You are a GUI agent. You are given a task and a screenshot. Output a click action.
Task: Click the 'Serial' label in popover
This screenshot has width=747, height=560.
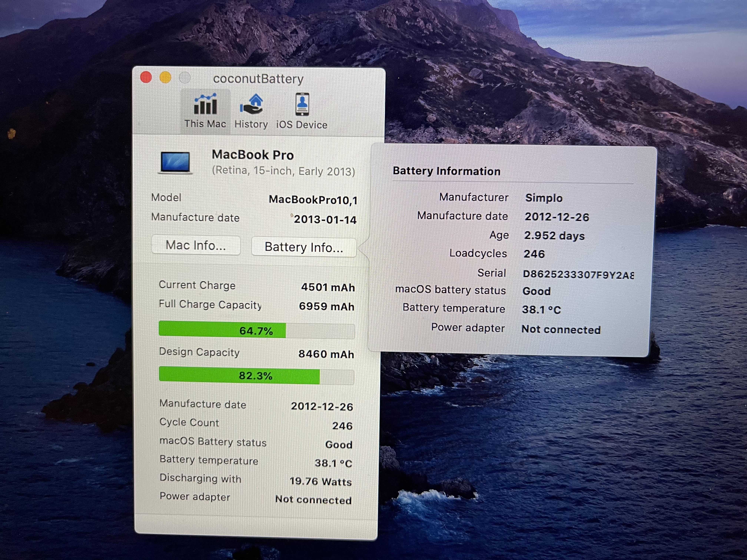tap(492, 273)
